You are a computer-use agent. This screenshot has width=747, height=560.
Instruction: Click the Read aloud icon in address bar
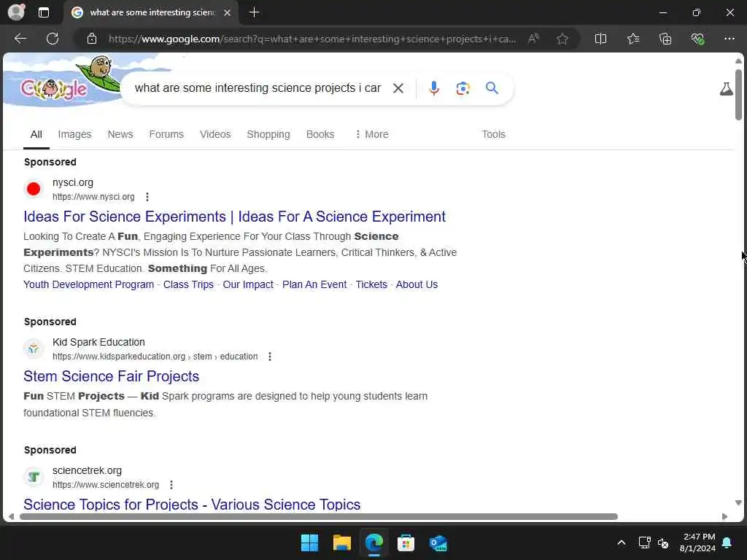click(x=533, y=39)
